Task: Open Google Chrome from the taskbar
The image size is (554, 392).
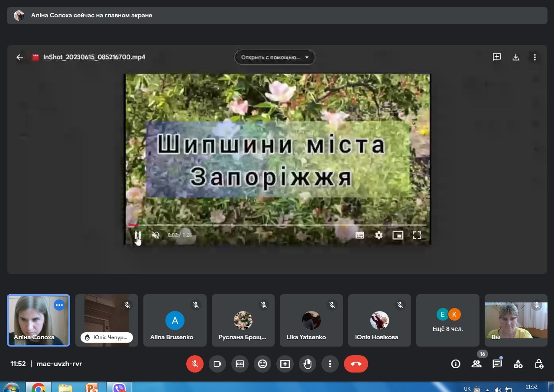Action: coord(39,388)
